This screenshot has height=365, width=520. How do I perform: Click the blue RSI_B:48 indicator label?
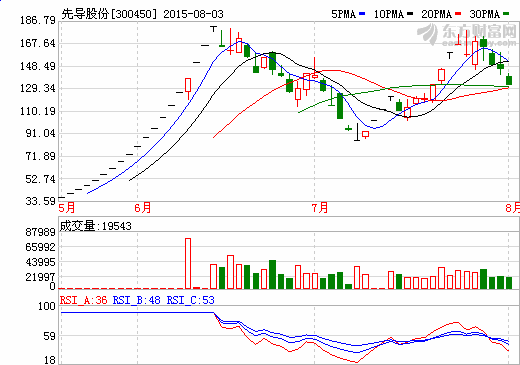[x=137, y=300]
